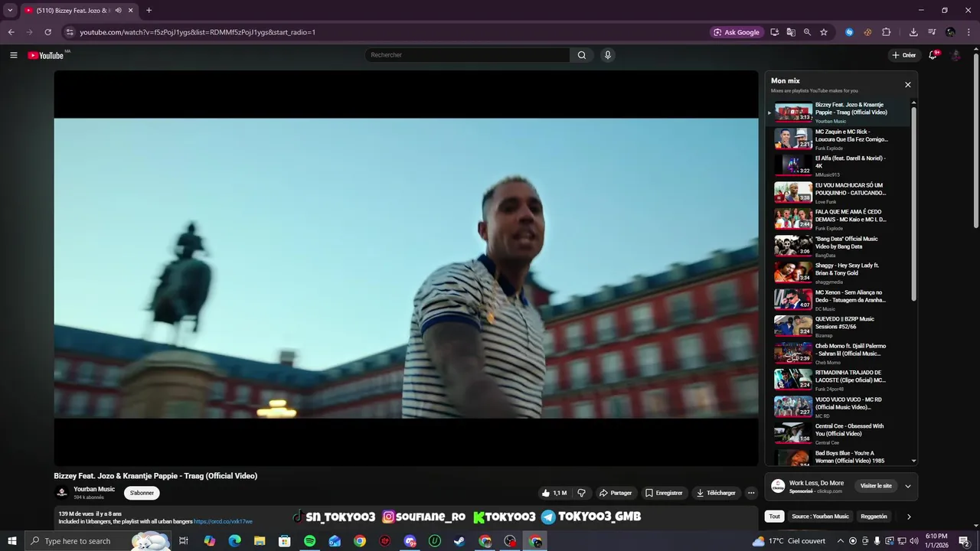The image size is (980, 551).
Task: Focus the Rechercher search field
Action: coord(467,55)
